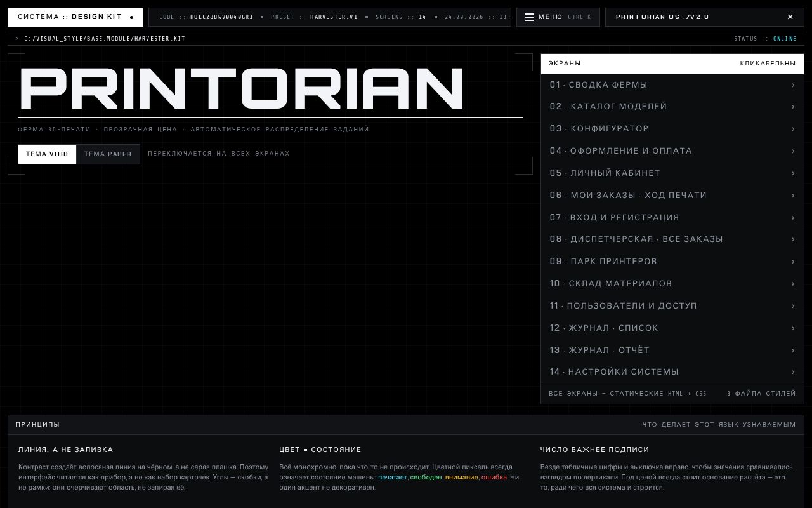The image size is (812, 508).
Task: Click the red word ошибка
Action: (x=494, y=478)
